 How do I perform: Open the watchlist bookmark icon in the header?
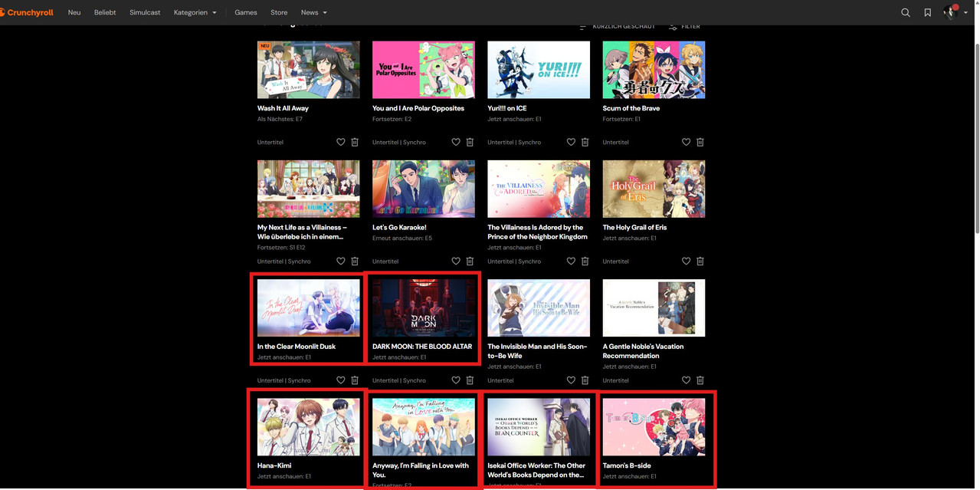(927, 12)
